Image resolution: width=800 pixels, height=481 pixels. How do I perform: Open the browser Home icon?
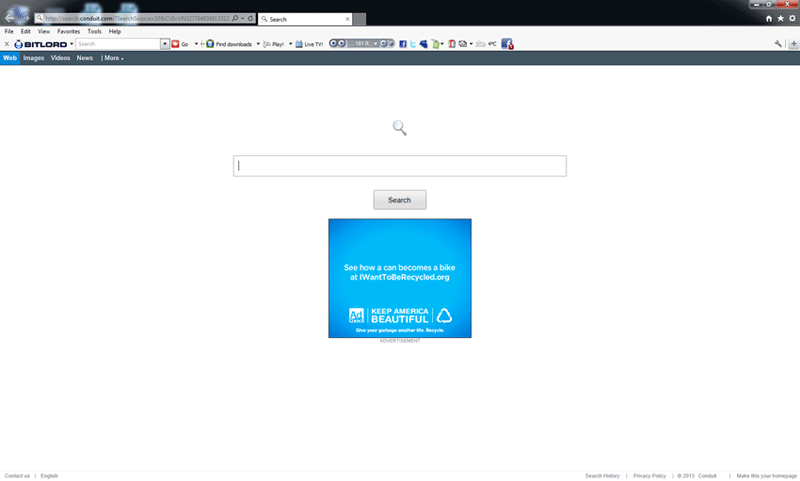(x=768, y=19)
